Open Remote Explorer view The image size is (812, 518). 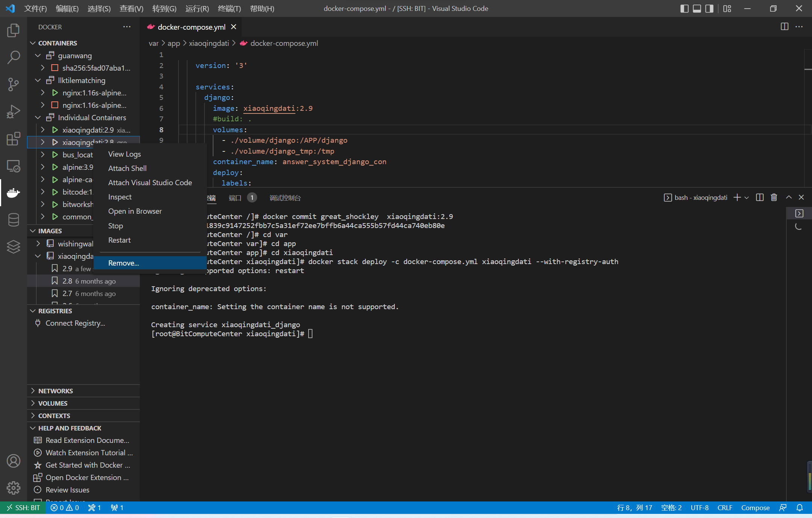(x=14, y=166)
